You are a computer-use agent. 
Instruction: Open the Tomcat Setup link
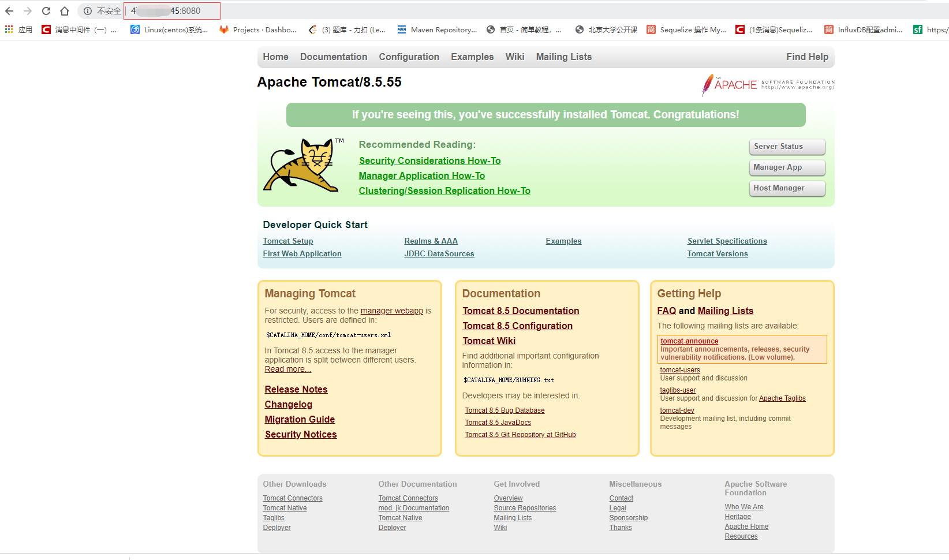coord(288,241)
